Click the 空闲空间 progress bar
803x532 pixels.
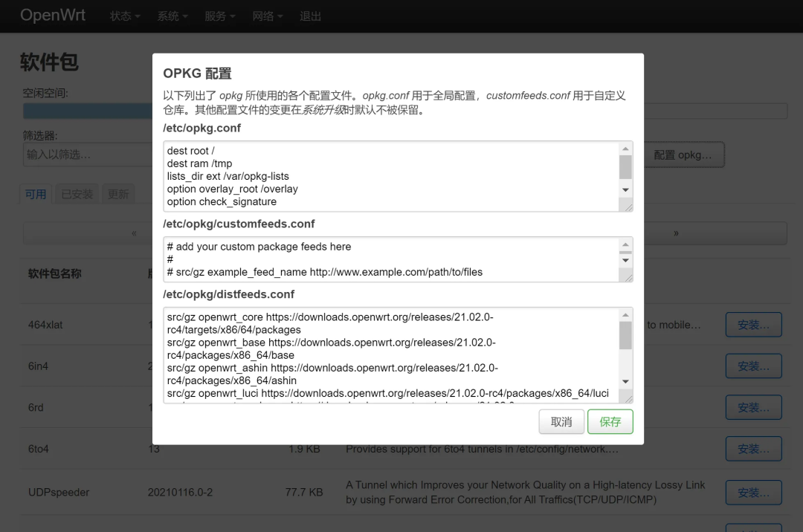coord(404,111)
